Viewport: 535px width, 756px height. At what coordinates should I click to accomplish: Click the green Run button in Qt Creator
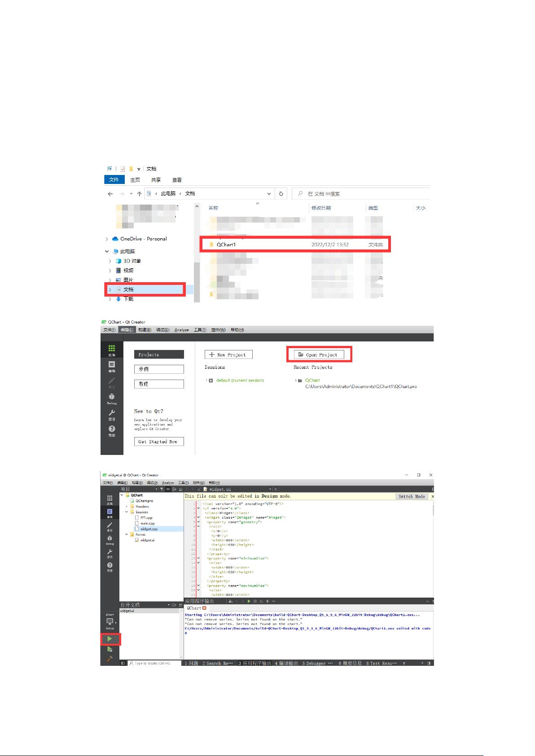pyautogui.click(x=110, y=638)
